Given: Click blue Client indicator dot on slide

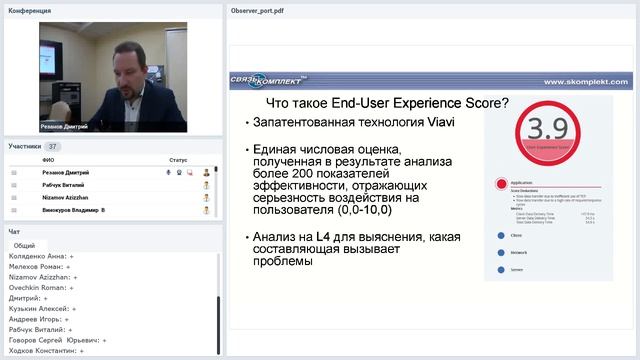Looking at the screenshot, I should tap(501, 236).
